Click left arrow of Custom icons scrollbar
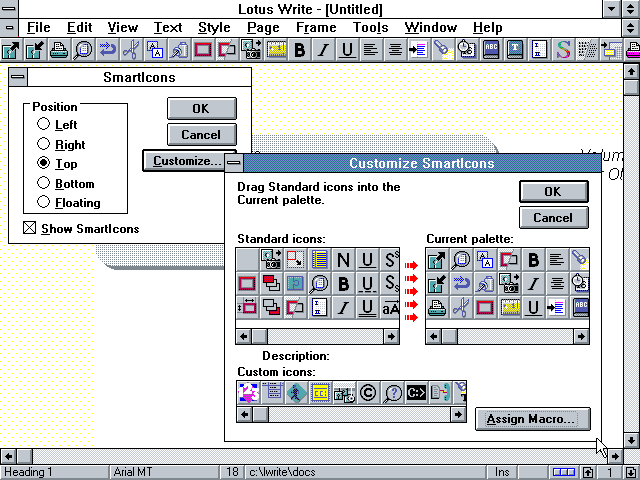Image resolution: width=640 pixels, height=480 pixels. (x=244, y=414)
